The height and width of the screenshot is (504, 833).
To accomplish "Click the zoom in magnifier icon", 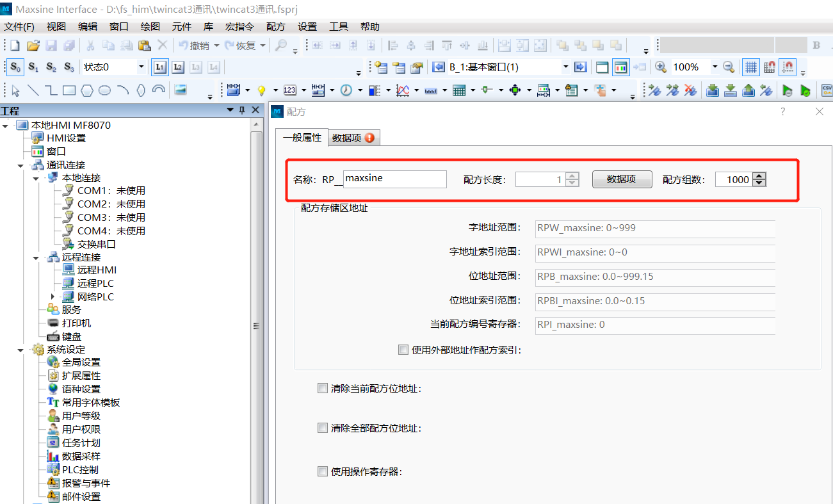I will [x=660, y=67].
